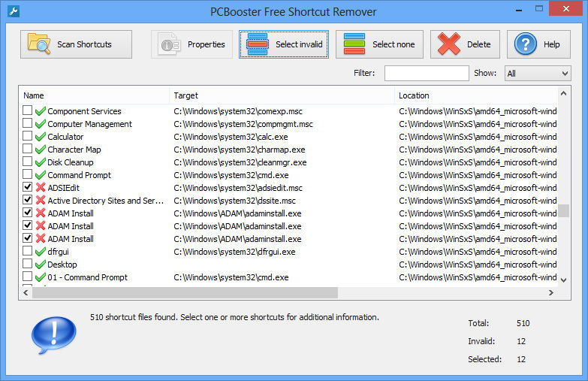Click the Properties button label
The width and height of the screenshot is (588, 381).
point(207,44)
